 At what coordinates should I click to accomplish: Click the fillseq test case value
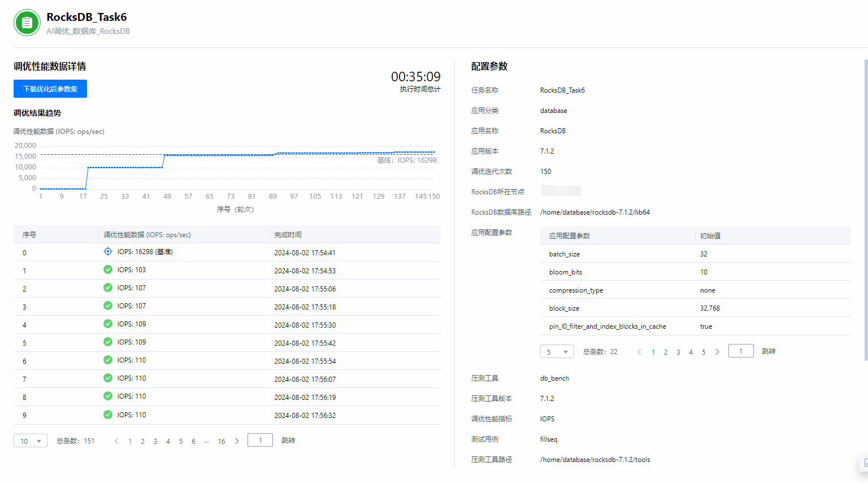(549, 439)
